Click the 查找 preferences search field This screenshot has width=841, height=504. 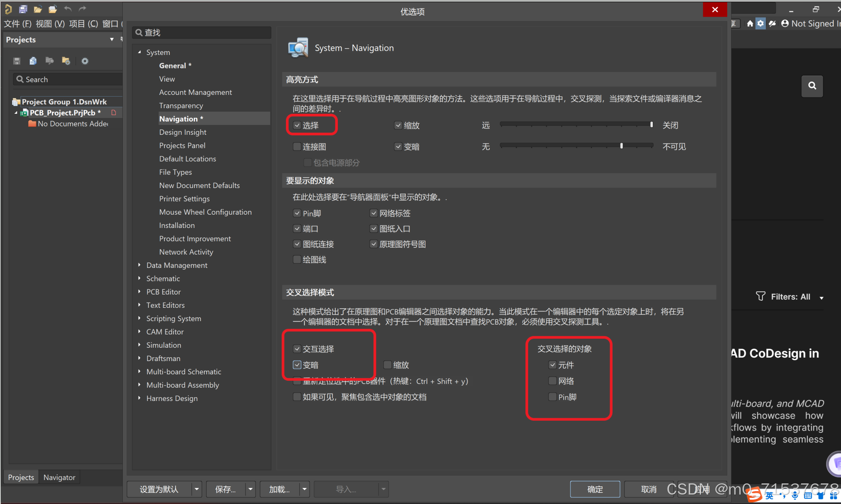pyautogui.click(x=202, y=33)
